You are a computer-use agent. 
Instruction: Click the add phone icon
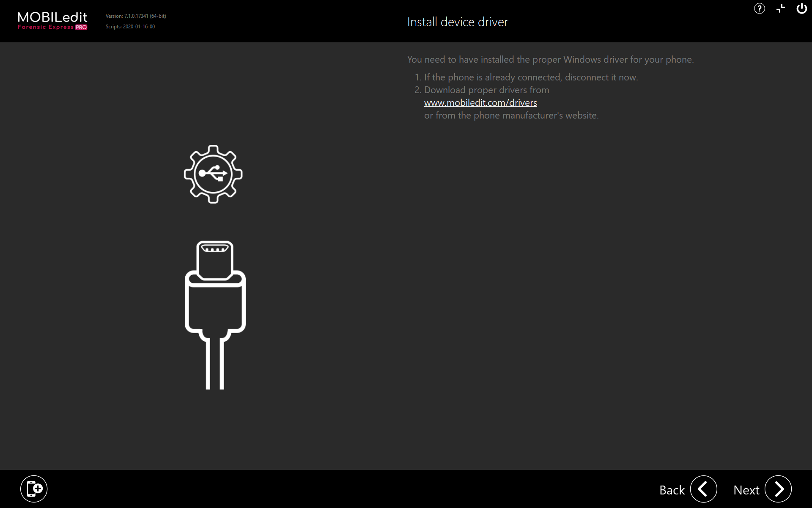point(34,489)
